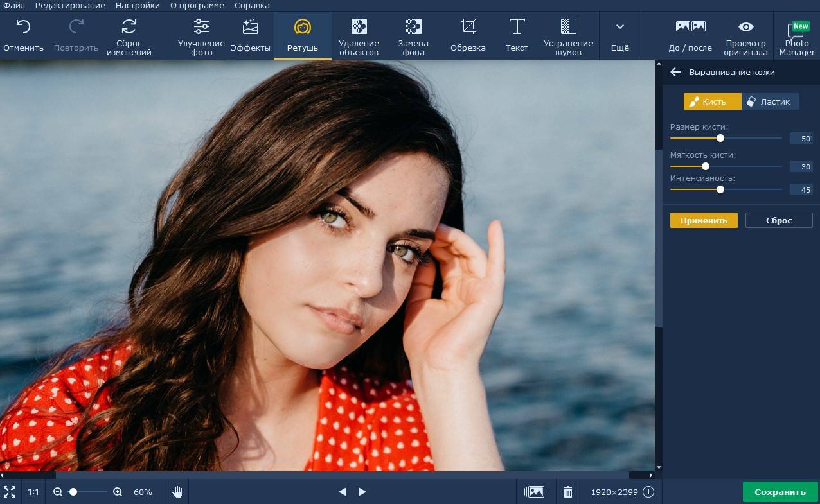Image resolution: width=820 pixels, height=504 pixels.
Task: Click the horizontal scrollbar under the image
Action: point(342,475)
